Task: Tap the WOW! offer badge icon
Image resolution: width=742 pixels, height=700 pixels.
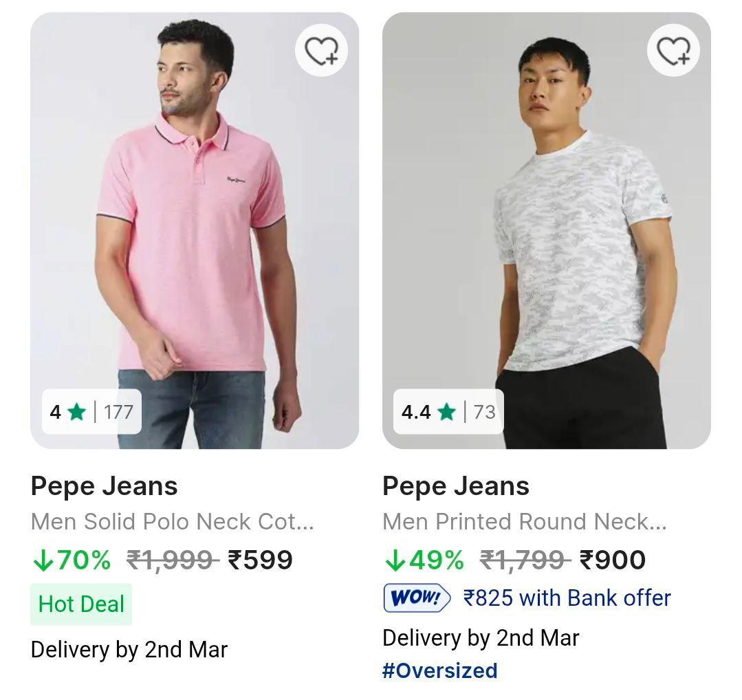Action: pos(417,598)
